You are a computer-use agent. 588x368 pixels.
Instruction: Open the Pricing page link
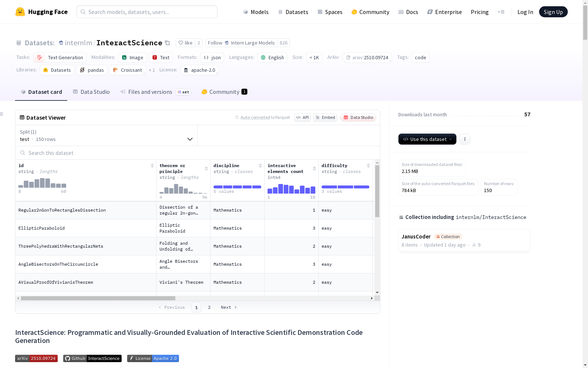[480, 12]
